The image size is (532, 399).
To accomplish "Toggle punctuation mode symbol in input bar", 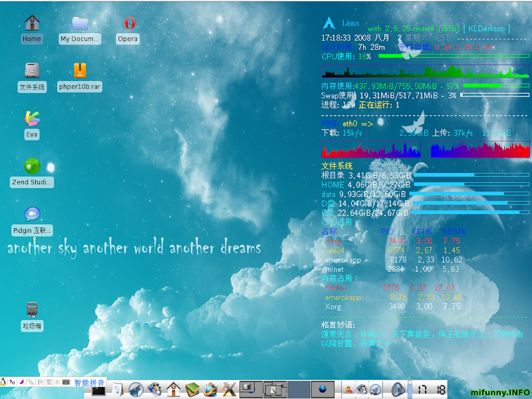I will coord(12,382).
